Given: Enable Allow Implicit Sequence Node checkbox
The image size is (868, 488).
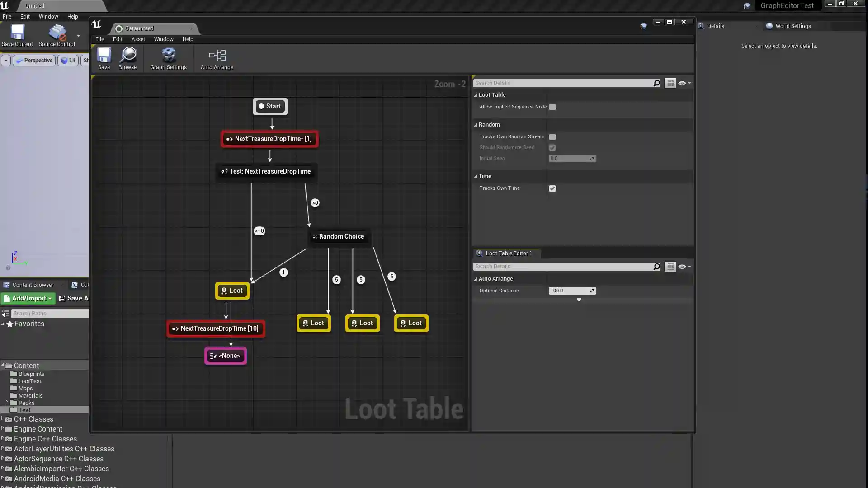Looking at the screenshot, I should point(552,107).
